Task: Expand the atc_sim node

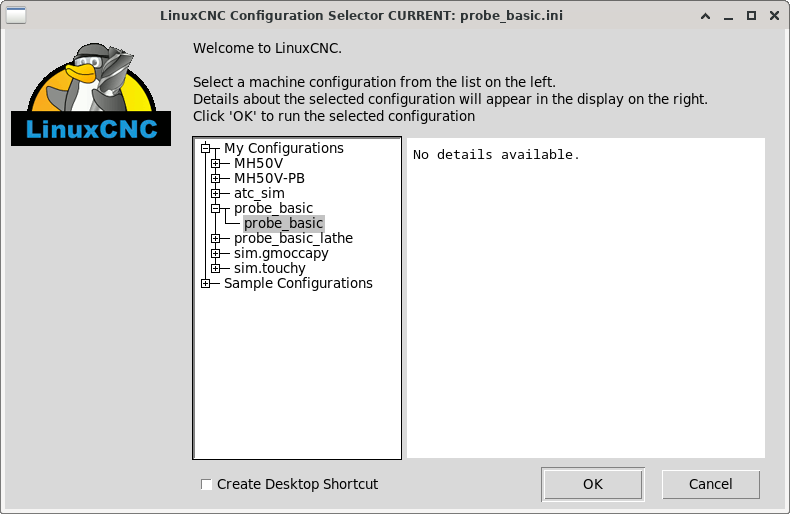Action: [x=216, y=194]
